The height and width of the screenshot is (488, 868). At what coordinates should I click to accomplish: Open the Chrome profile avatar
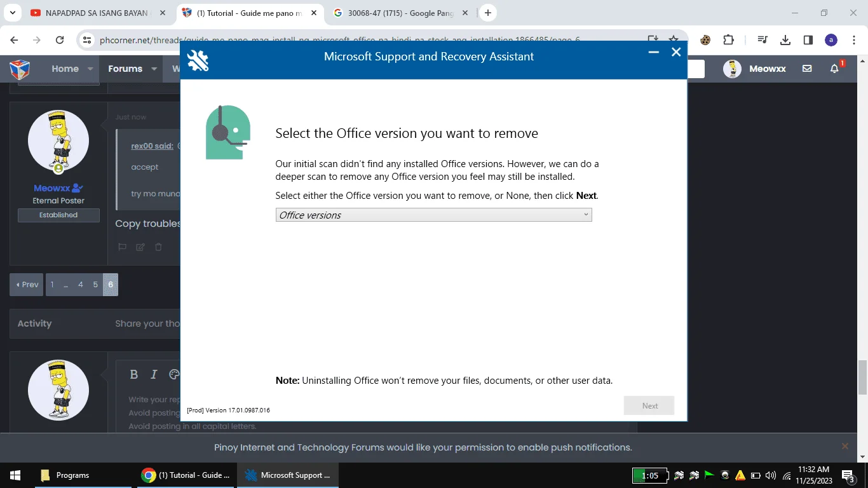point(831,40)
